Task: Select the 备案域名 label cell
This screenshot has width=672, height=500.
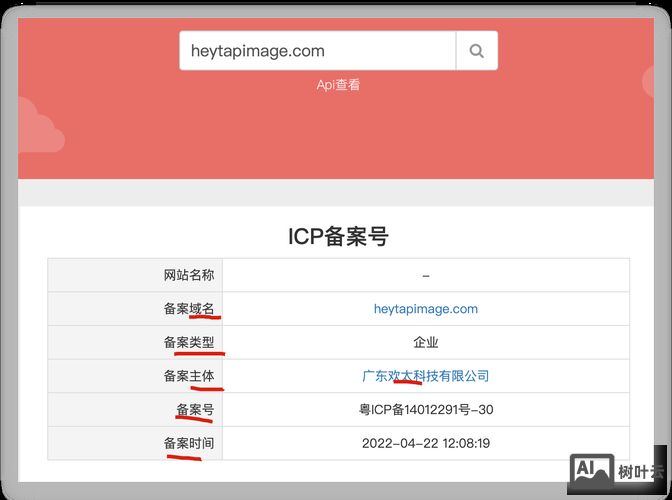Action: (x=135, y=308)
